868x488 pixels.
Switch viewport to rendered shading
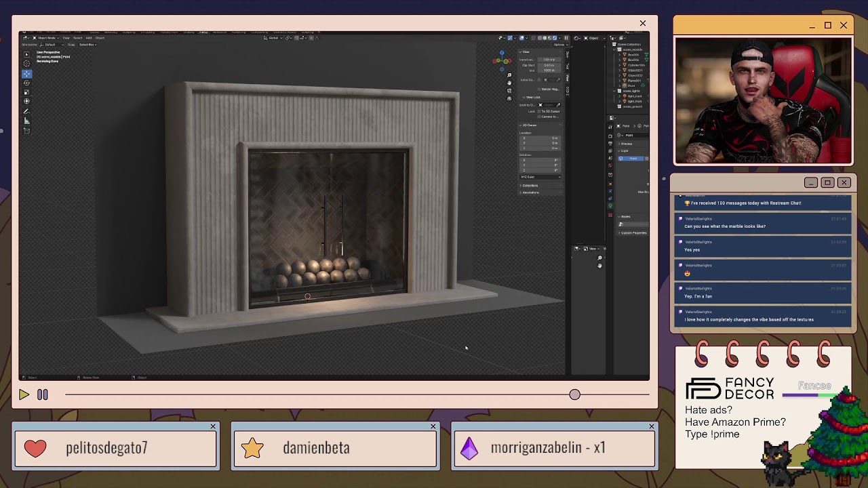click(x=555, y=38)
